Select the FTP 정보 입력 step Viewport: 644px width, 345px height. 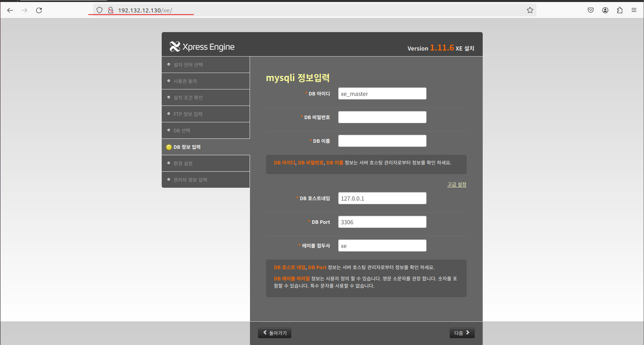(x=205, y=114)
